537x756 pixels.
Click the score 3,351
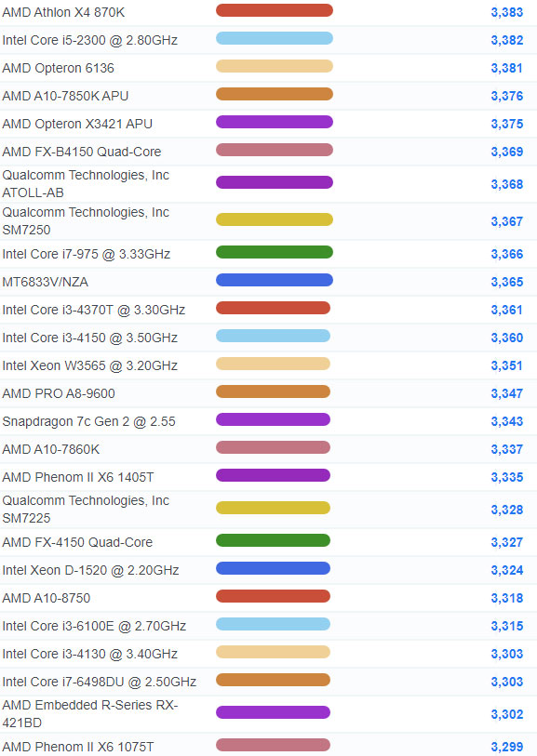pyautogui.click(x=507, y=365)
